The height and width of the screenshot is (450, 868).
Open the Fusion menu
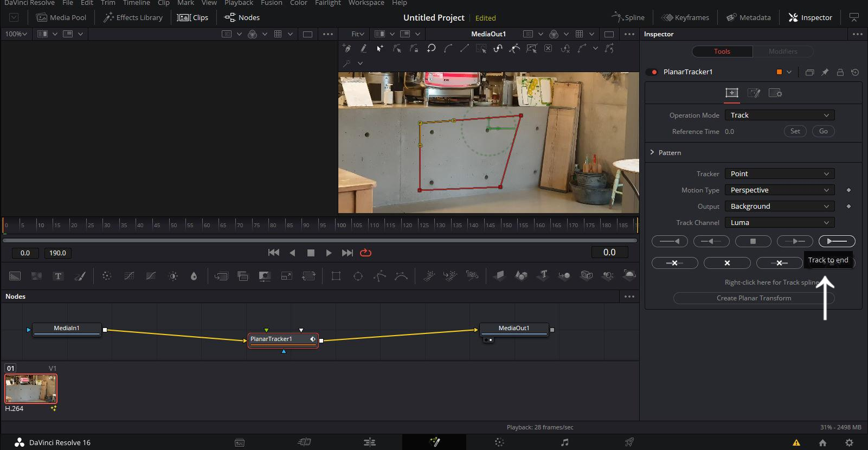271,3
